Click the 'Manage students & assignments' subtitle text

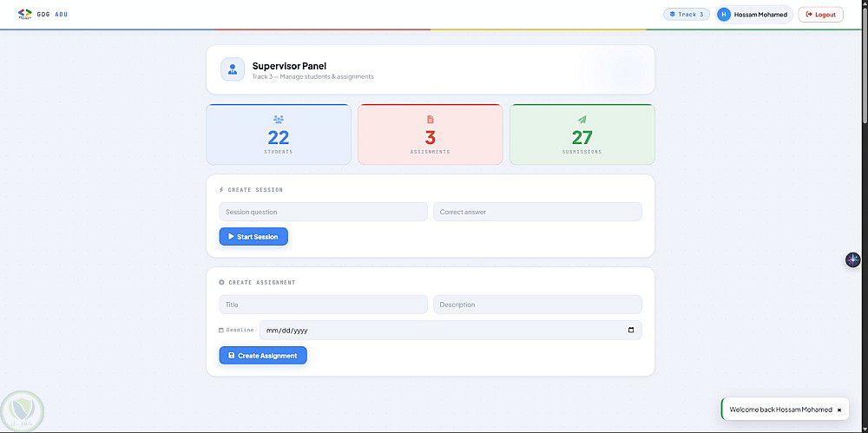tap(326, 76)
